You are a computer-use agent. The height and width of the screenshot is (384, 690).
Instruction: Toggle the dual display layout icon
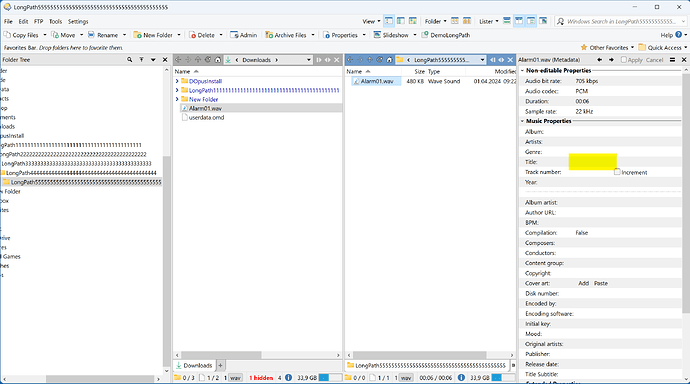[x=519, y=21]
